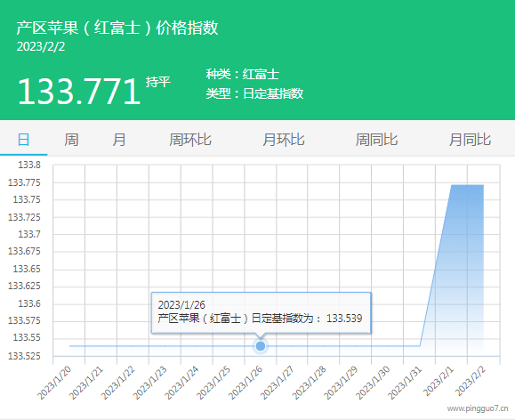Click the 2023/1/31 x-axis date label
The width and height of the screenshot is (515, 420).
[405, 383]
